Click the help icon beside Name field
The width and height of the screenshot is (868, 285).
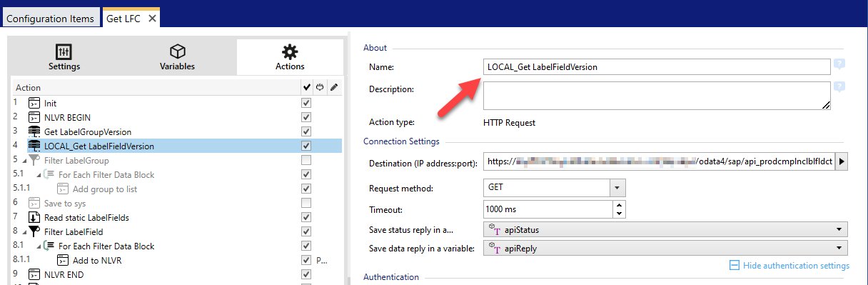pyautogui.click(x=839, y=64)
